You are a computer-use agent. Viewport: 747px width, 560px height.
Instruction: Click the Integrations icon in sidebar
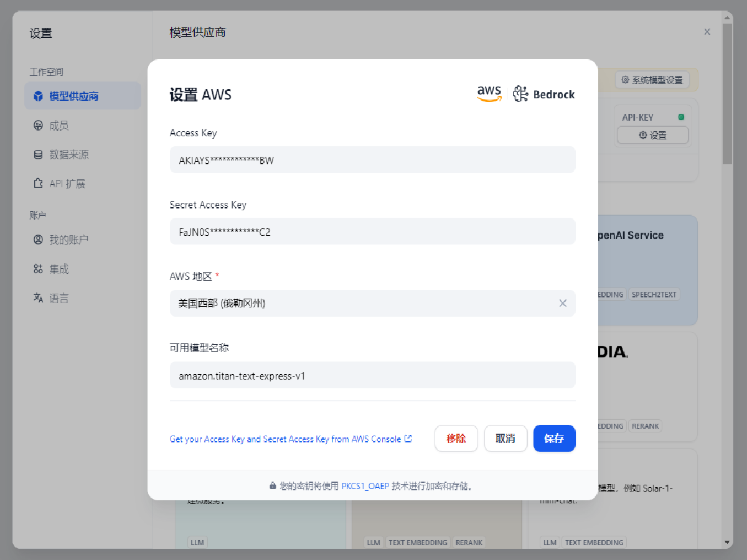[x=39, y=269]
